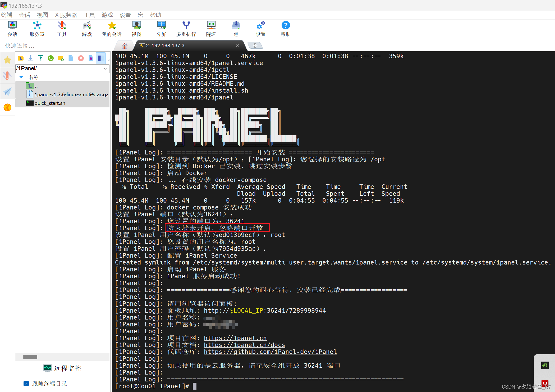Open the 工具 menu

(x=89, y=15)
